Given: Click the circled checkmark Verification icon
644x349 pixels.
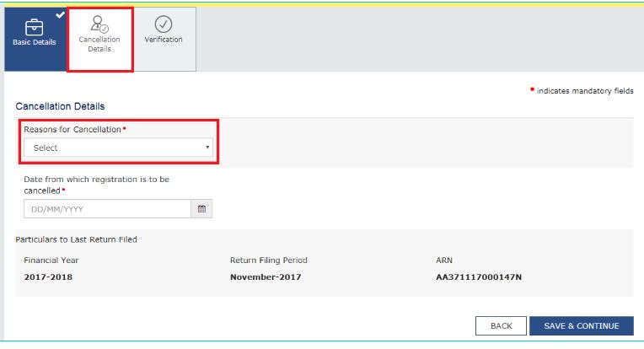Looking at the screenshot, I should pos(164,24).
